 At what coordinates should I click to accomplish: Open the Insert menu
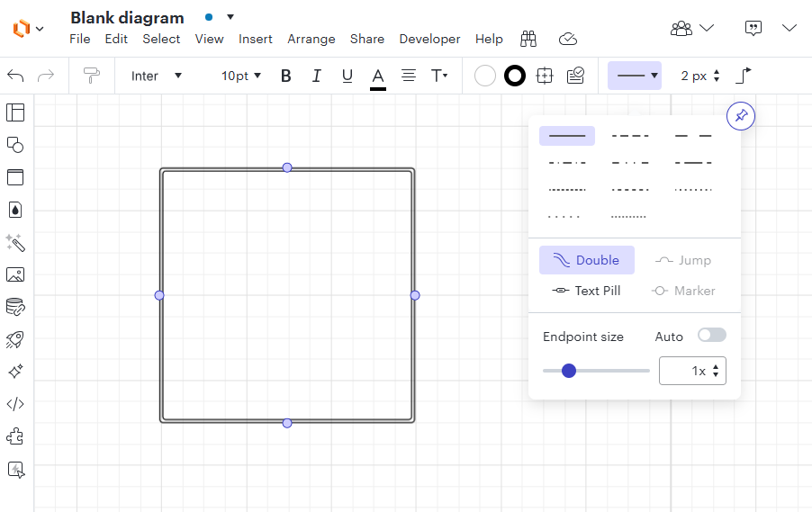pos(256,39)
